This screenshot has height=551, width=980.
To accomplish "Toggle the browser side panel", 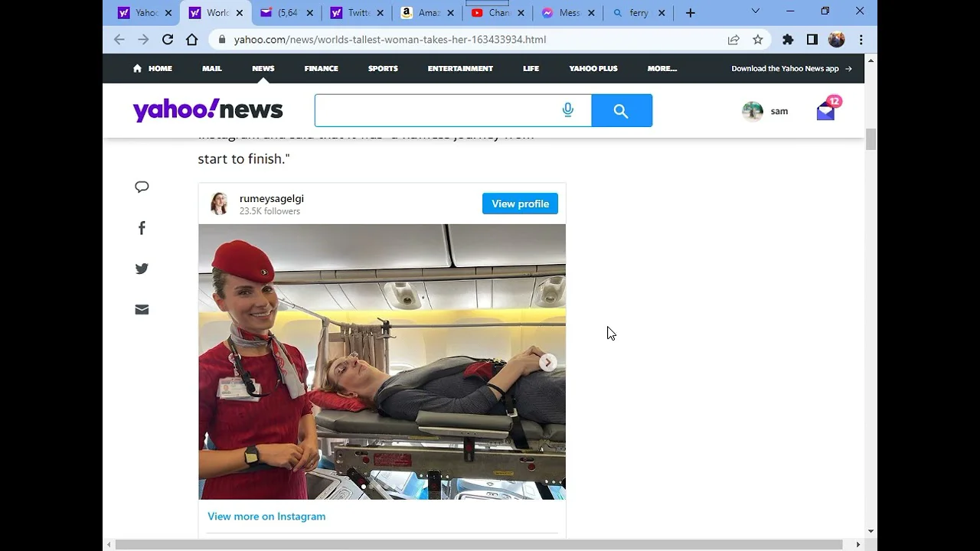I will point(812,40).
